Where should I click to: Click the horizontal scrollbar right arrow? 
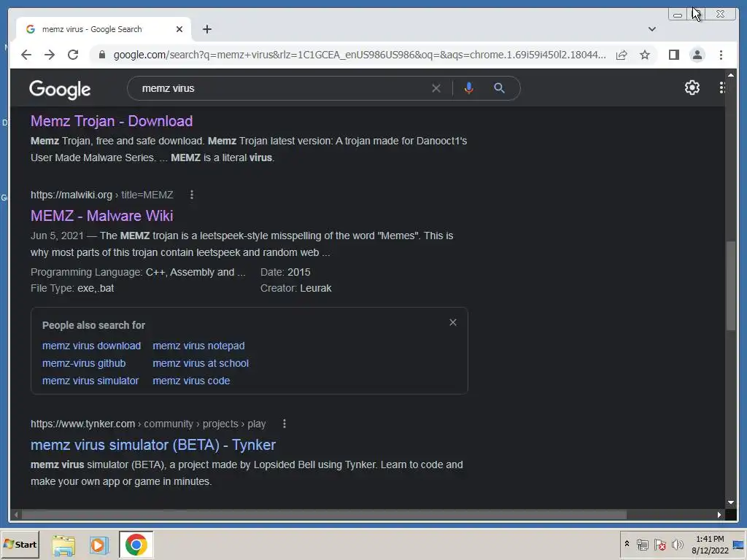(x=719, y=515)
